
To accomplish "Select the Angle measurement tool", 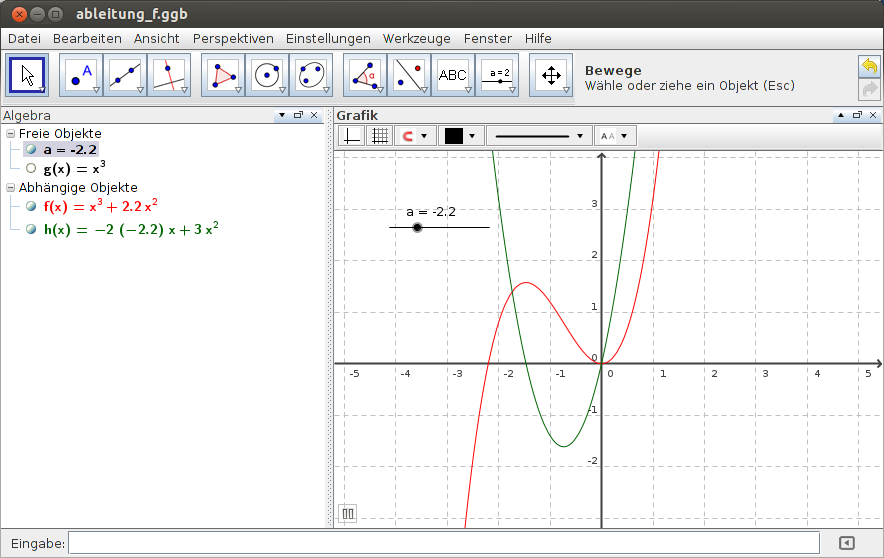I will 365,75.
